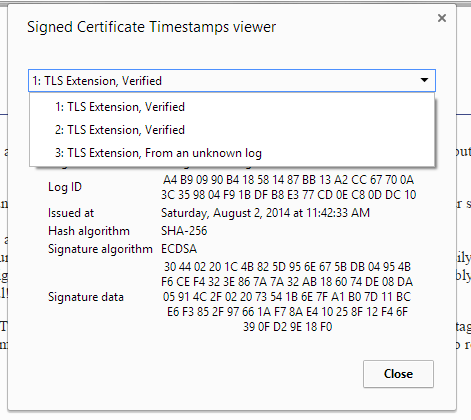The width and height of the screenshot is (471, 420).
Task: Click the 'Issued at' label
Action: (71, 213)
